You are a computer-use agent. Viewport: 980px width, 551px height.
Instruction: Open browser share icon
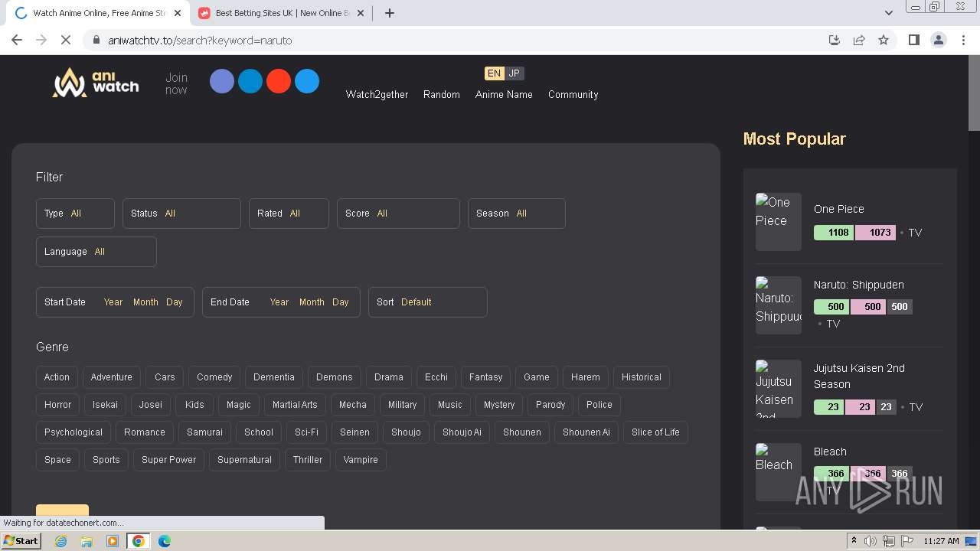pyautogui.click(x=859, y=40)
